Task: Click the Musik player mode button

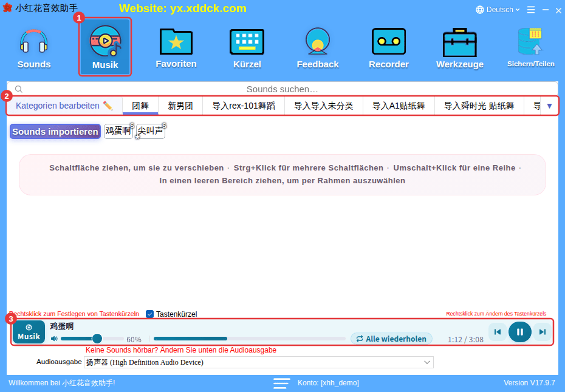Action: (x=29, y=332)
